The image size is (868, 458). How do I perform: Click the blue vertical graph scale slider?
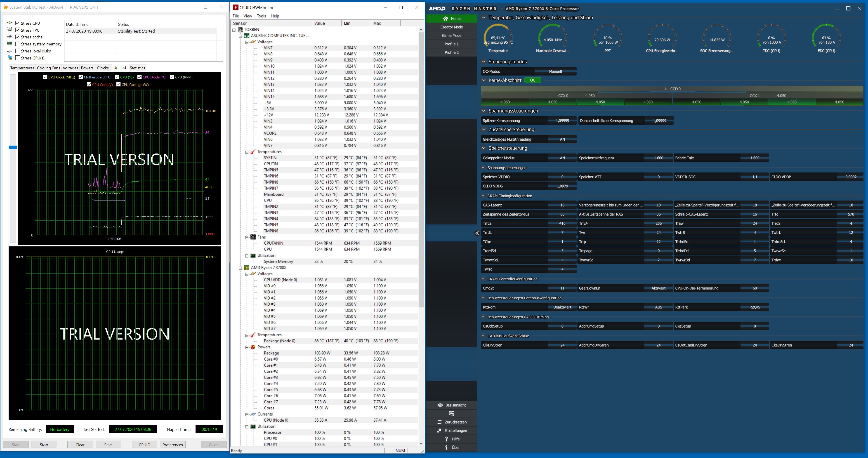pyautogui.click(x=13, y=147)
